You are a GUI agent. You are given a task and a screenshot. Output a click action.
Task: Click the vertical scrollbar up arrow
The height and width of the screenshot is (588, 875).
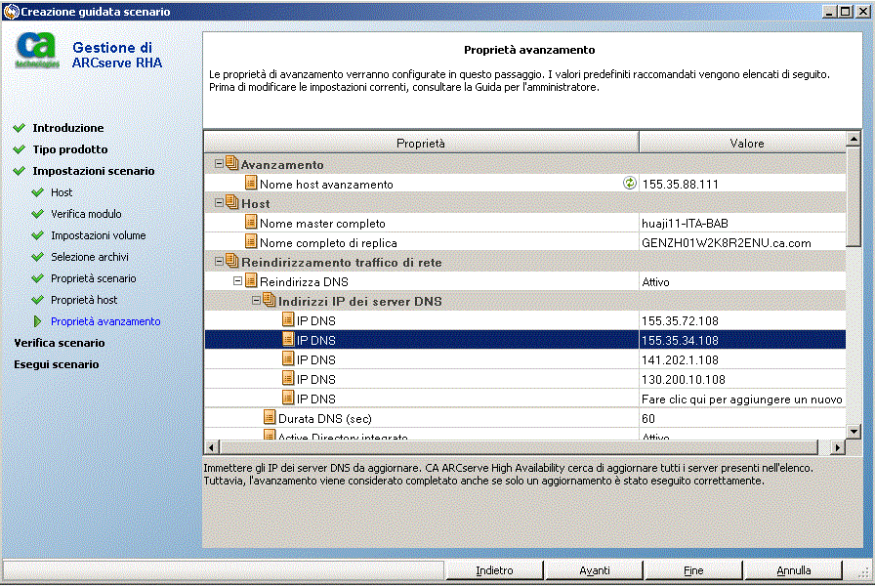[x=854, y=139]
